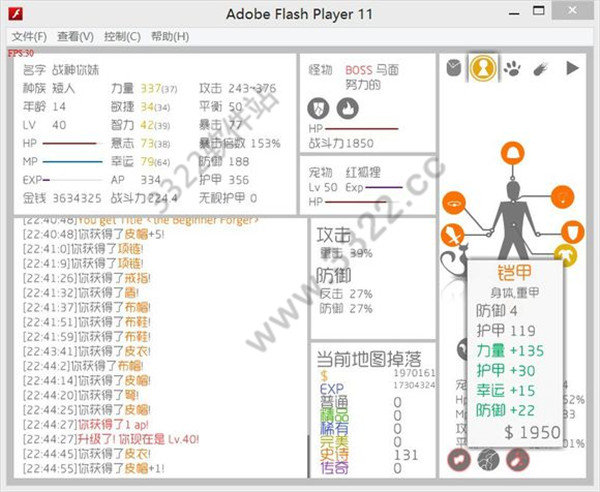Click the 名字 战神你妹 player name
The height and width of the screenshot is (492, 600).
click(61, 70)
